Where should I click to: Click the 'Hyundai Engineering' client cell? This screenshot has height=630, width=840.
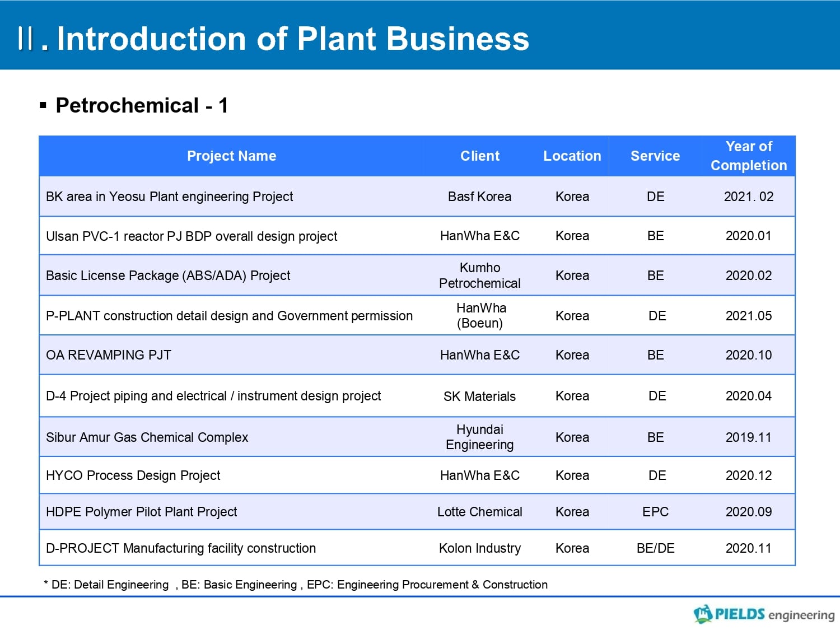click(480, 437)
